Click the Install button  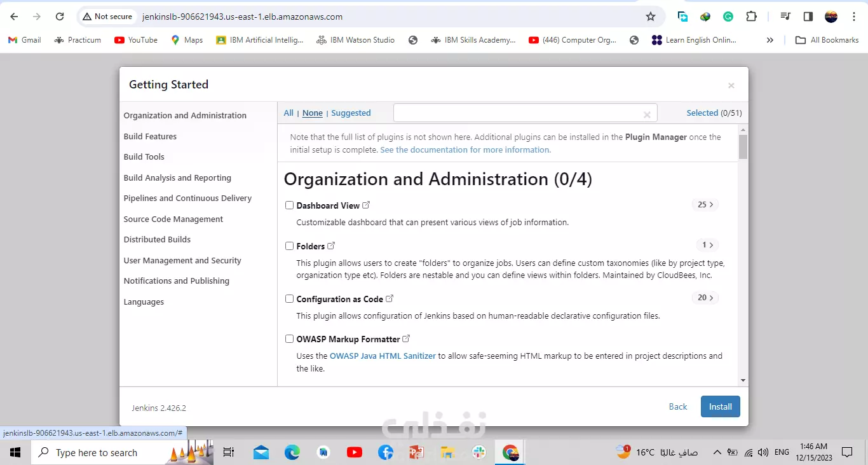click(720, 406)
